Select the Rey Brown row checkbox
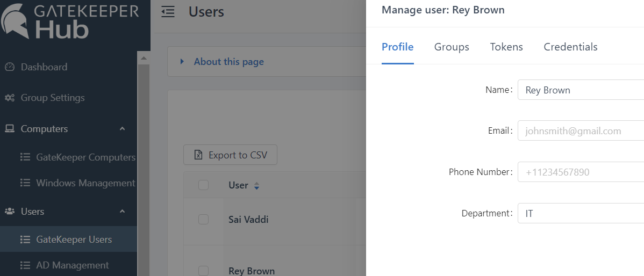This screenshot has width=644, height=276. pyautogui.click(x=203, y=271)
